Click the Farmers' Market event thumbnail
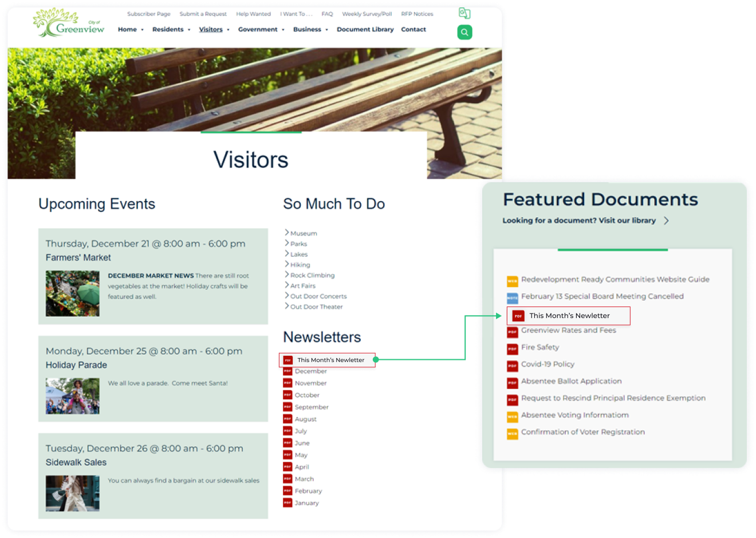 (x=73, y=294)
